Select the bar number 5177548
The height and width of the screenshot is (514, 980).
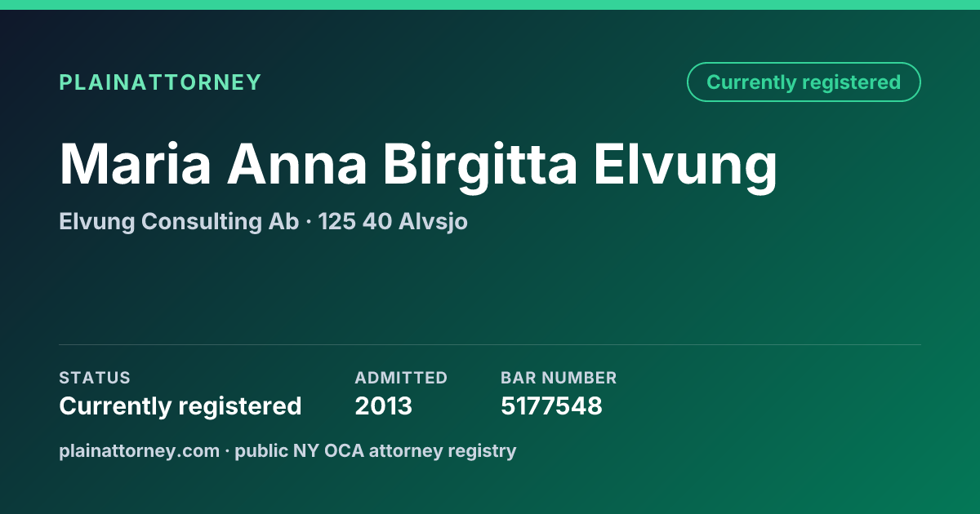551,405
